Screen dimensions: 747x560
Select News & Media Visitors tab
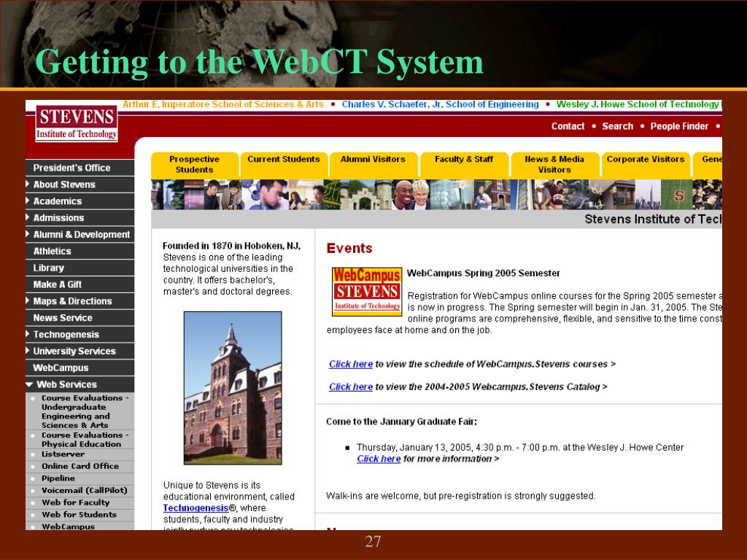point(554,164)
